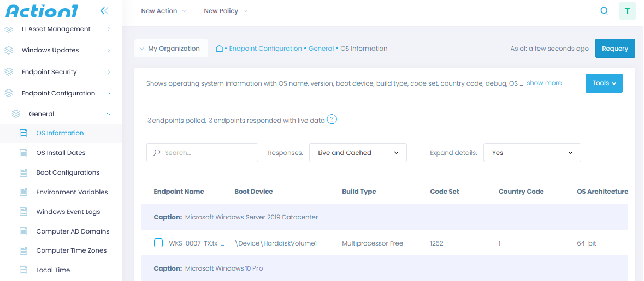The image size is (644, 281).
Task: Click the \Device\HarddiskVolume1 cell
Action: [276, 243]
